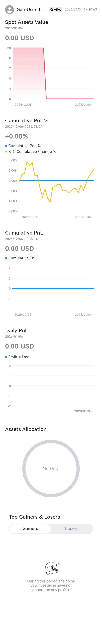Click the Top Gainers & Losers heading
102x644 pixels.
click(34, 516)
